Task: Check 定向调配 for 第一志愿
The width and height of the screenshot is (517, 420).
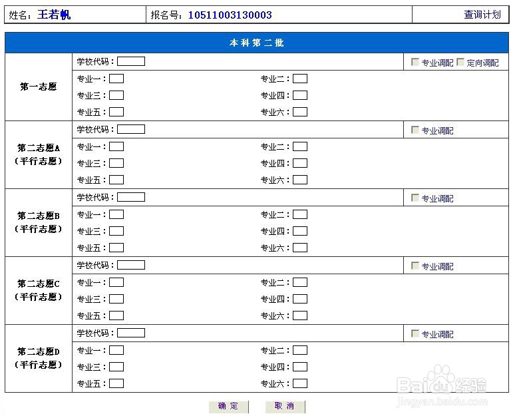Action: click(x=460, y=62)
